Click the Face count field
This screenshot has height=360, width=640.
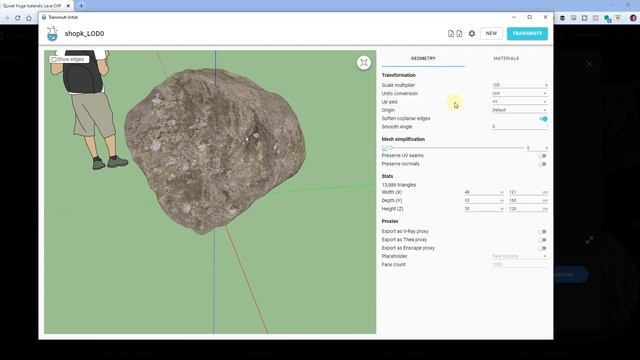click(520, 264)
